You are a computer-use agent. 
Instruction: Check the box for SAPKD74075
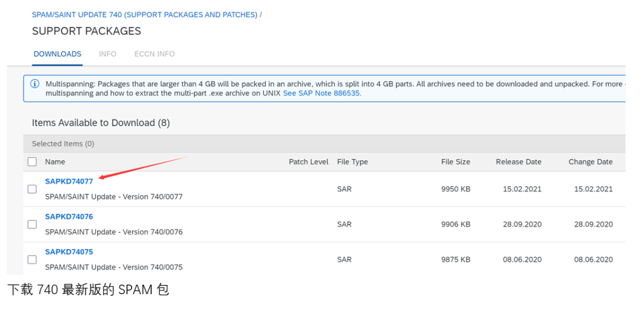pyautogui.click(x=32, y=260)
